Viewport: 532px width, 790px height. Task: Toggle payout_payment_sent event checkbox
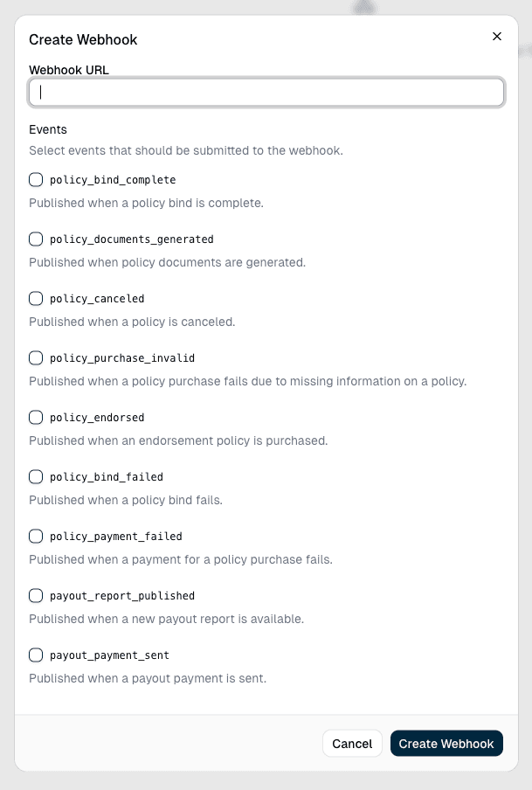click(36, 655)
